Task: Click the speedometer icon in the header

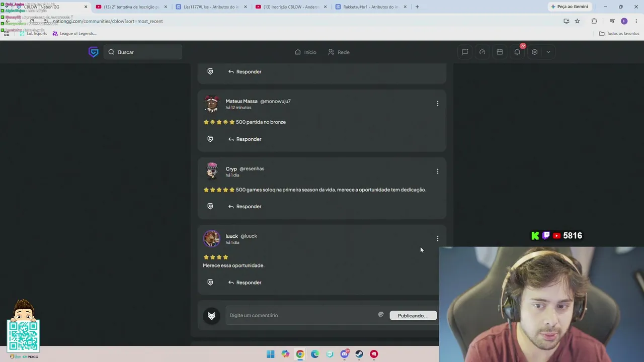Action: 482,52
